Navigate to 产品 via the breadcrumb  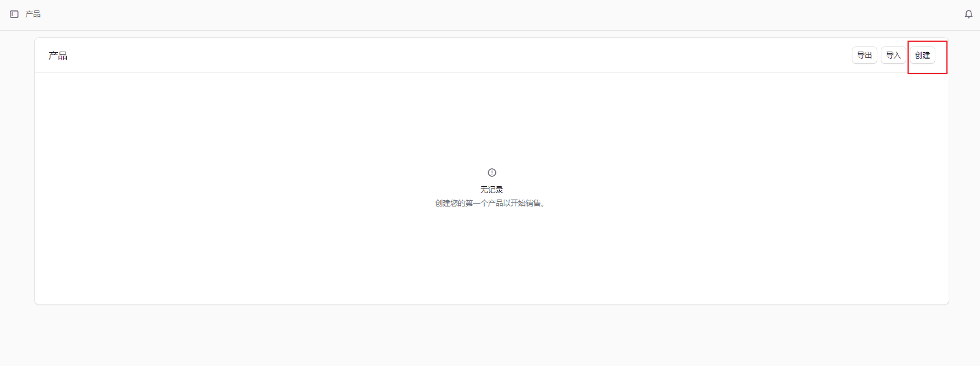[x=33, y=14]
